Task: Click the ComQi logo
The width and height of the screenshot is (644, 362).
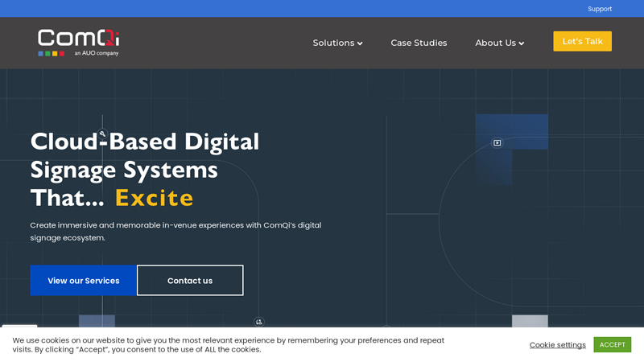Action: 78,43
